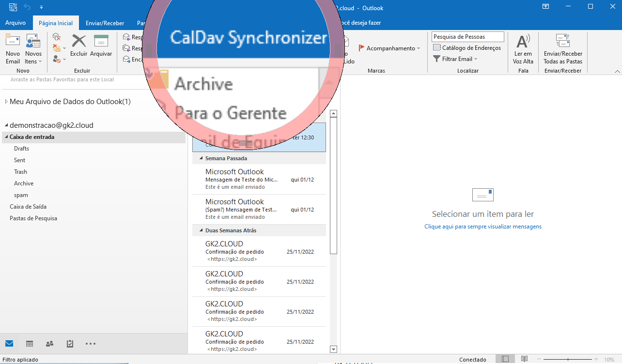Click the zoom slider track
The height and width of the screenshot is (364, 622).
click(568, 359)
